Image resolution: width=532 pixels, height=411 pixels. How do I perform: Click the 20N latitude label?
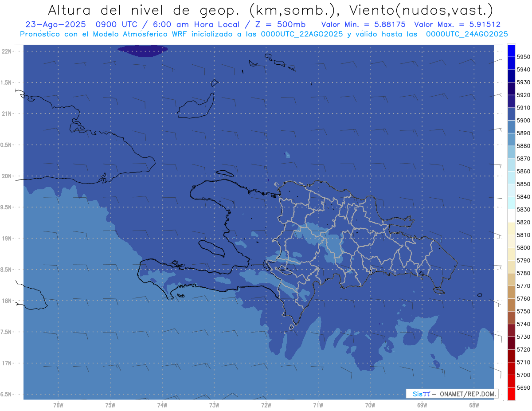point(7,176)
